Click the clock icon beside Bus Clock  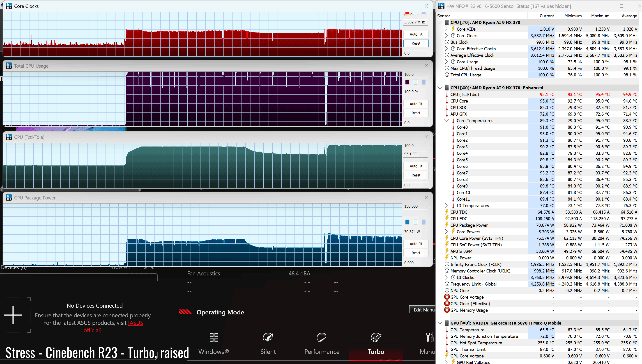447,42
